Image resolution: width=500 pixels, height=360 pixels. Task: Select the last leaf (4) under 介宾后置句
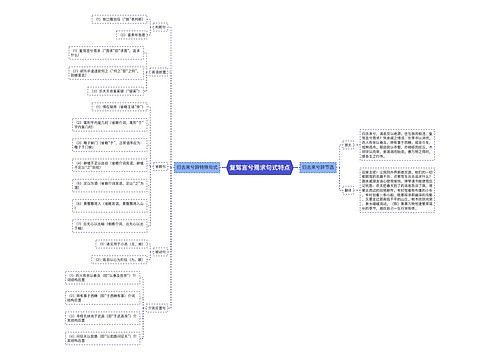pyautogui.click(x=102, y=338)
